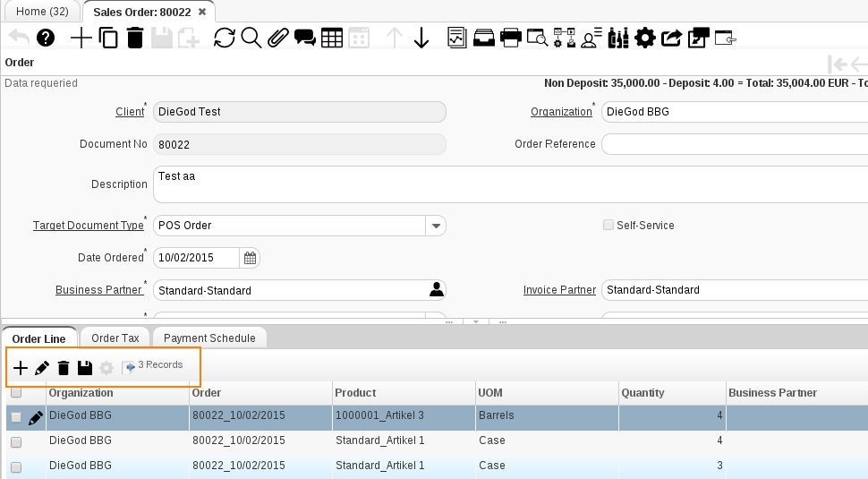This screenshot has width=868, height=479.
Task: Print the order using printer icon
Action: click(x=511, y=38)
